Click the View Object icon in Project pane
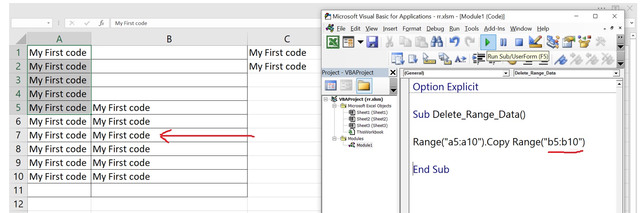Screen dimensions: 644x213 pos(346,86)
